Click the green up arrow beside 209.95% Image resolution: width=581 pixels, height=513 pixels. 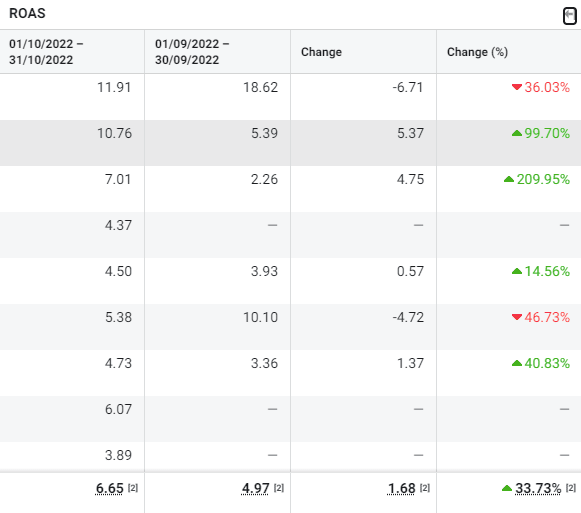(x=509, y=179)
